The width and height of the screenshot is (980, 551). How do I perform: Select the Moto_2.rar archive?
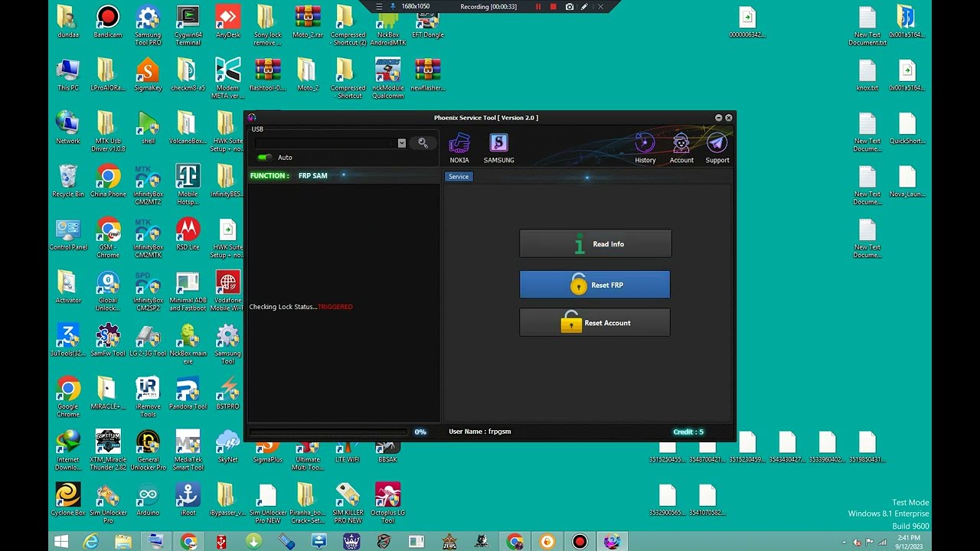click(307, 21)
